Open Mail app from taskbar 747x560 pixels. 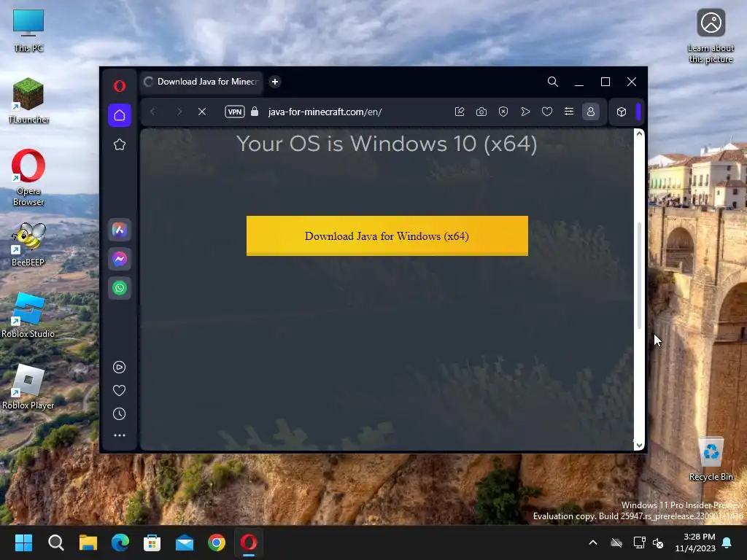(185, 542)
